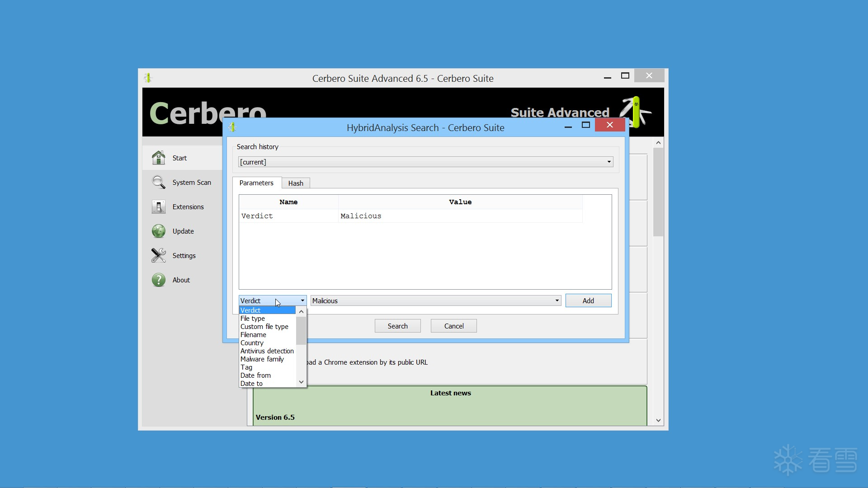The height and width of the screenshot is (488, 868).
Task: Select the Parameters tab
Action: [x=256, y=183]
